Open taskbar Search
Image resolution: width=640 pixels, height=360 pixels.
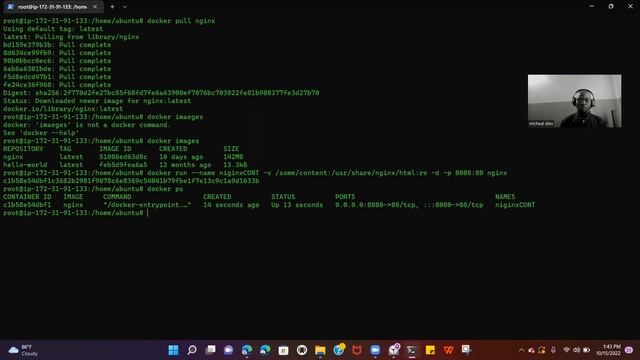(x=192, y=350)
